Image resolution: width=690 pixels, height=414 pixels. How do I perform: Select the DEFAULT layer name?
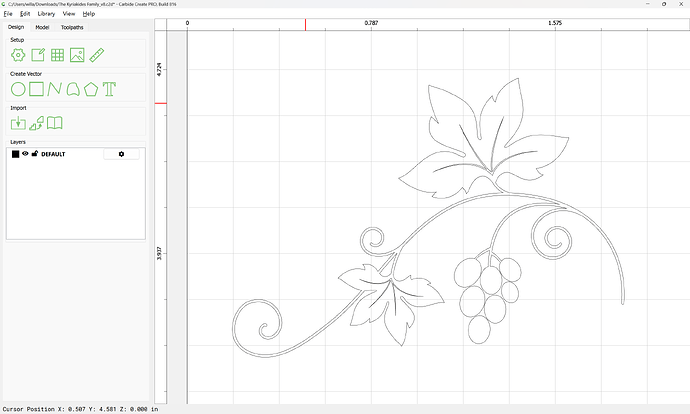[53, 154]
